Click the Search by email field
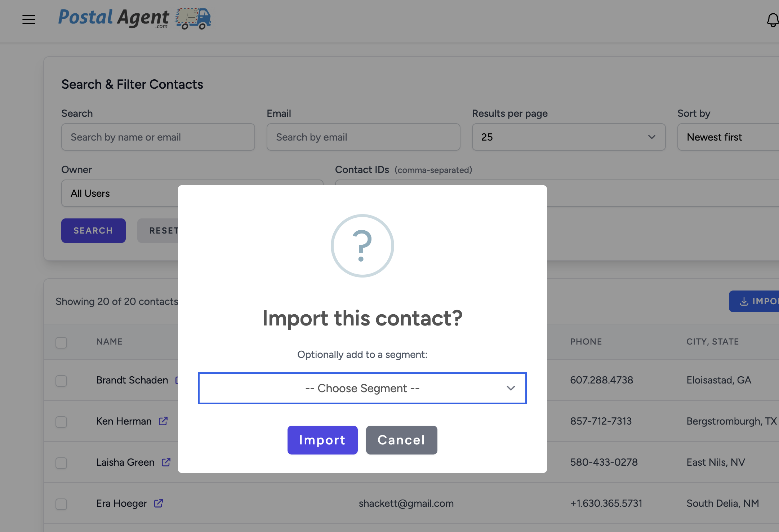 point(363,137)
